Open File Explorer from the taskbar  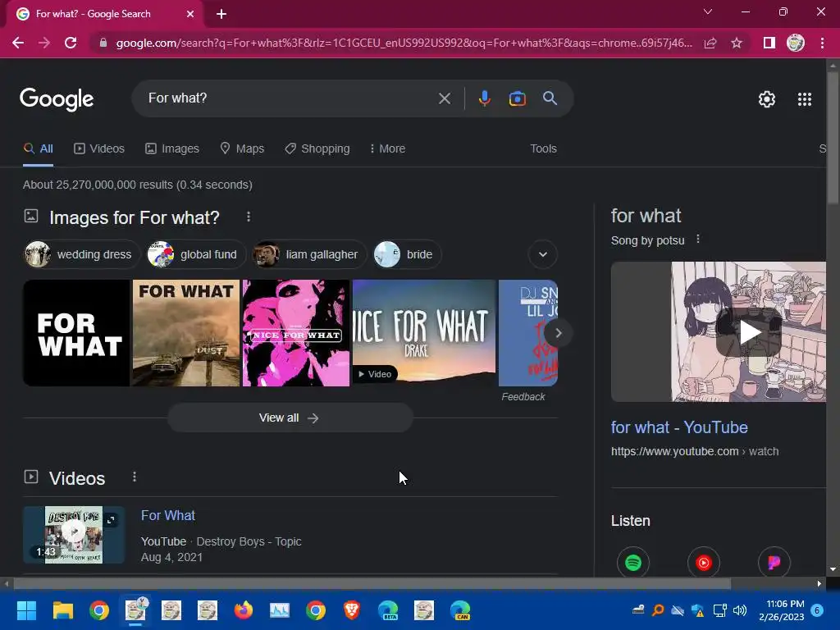click(x=62, y=610)
